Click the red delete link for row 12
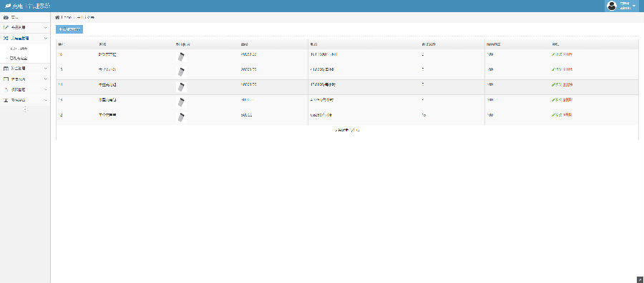644x283 pixels. coord(567,115)
